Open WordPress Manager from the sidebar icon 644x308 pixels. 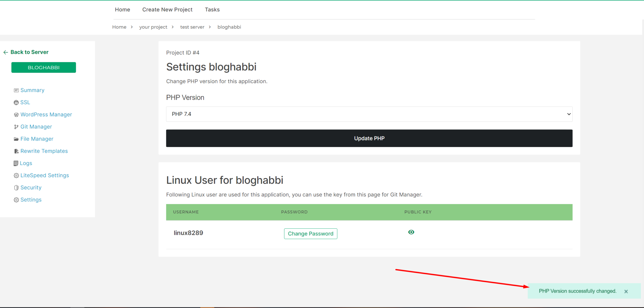(x=16, y=114)
